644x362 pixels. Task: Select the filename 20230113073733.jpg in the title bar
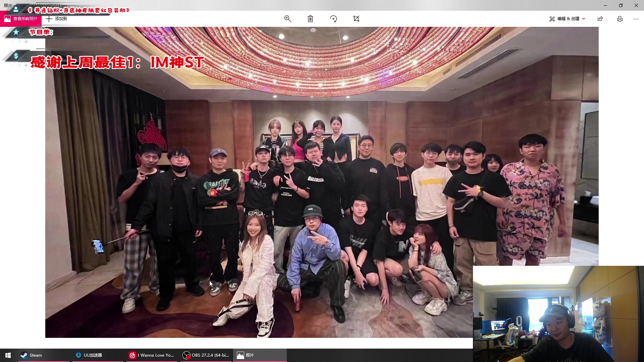coord(48,5)
